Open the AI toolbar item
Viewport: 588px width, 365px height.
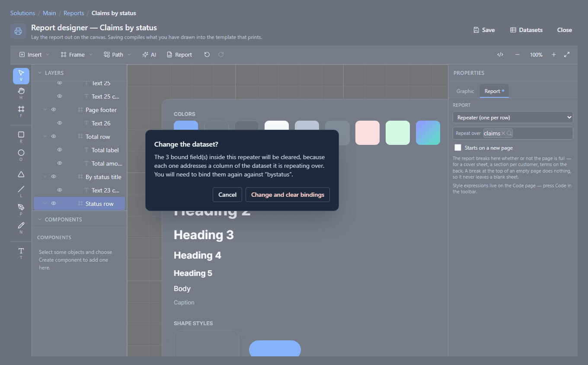tap(149, 54)
